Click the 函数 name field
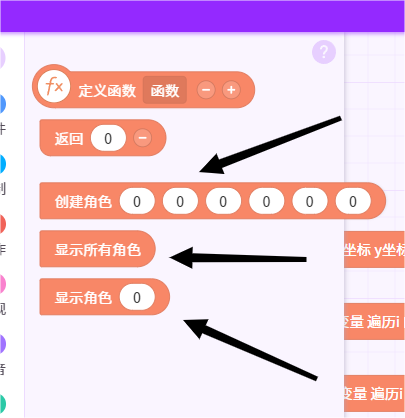This screenshot has width=405, height=418. click(165, 90)
